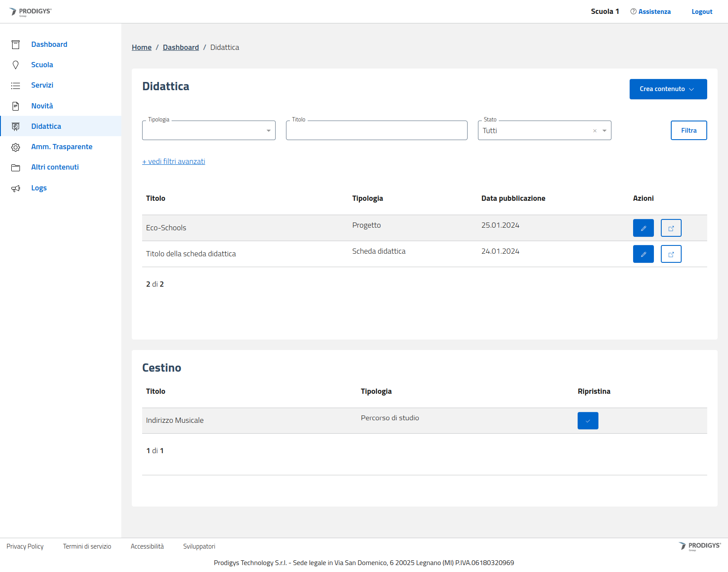
Task: Clear the Stato filter with x icon
Action: click(x=595, y=131)
